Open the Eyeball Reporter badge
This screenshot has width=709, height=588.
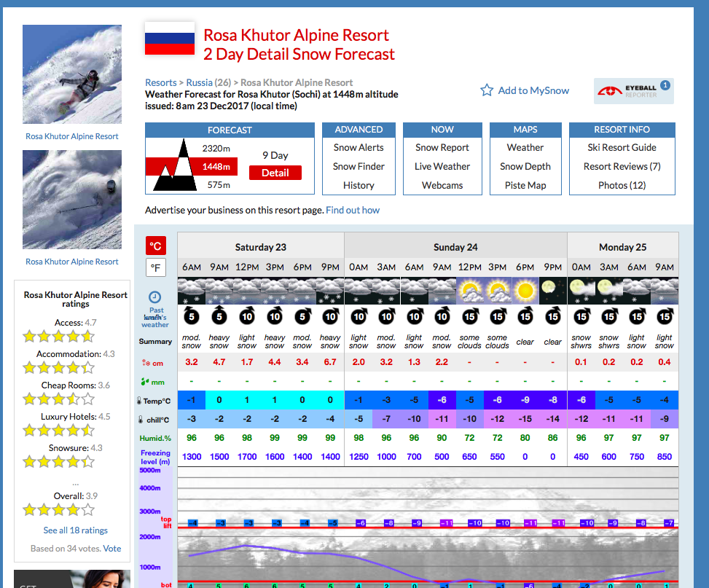click(x=633, y=91)
